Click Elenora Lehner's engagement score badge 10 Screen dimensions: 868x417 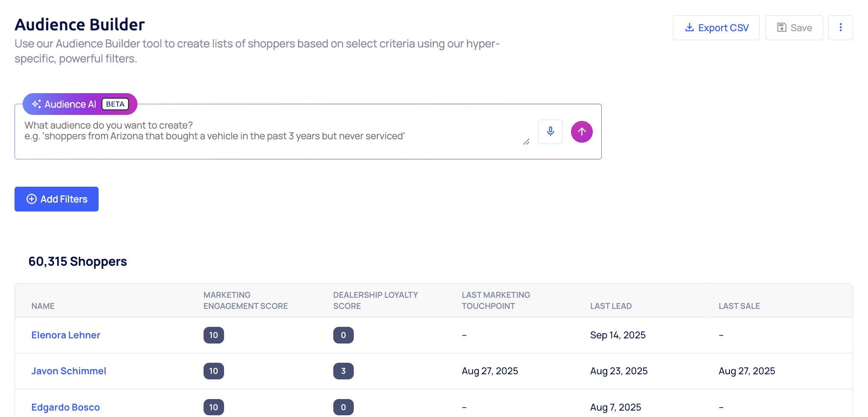(213, 335)
